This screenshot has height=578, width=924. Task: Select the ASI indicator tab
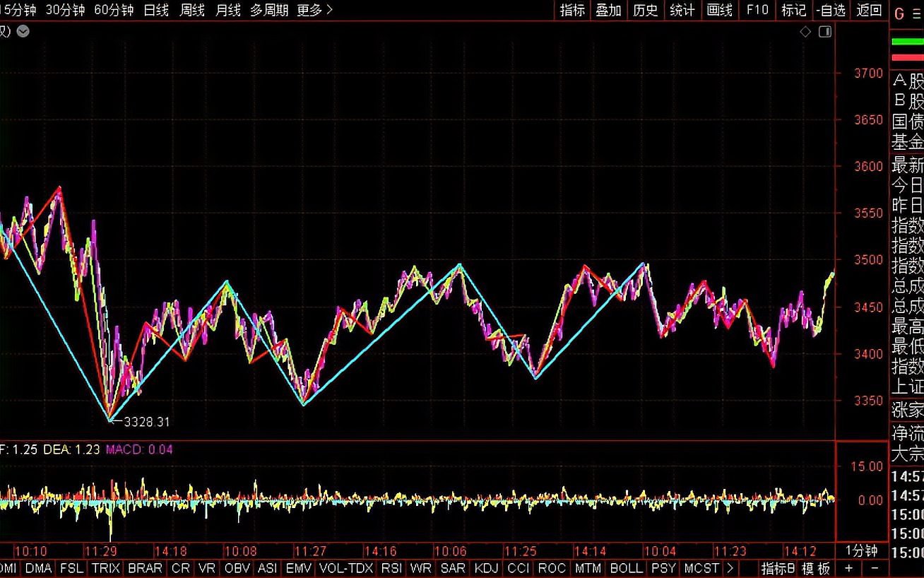tap(268, 568)
